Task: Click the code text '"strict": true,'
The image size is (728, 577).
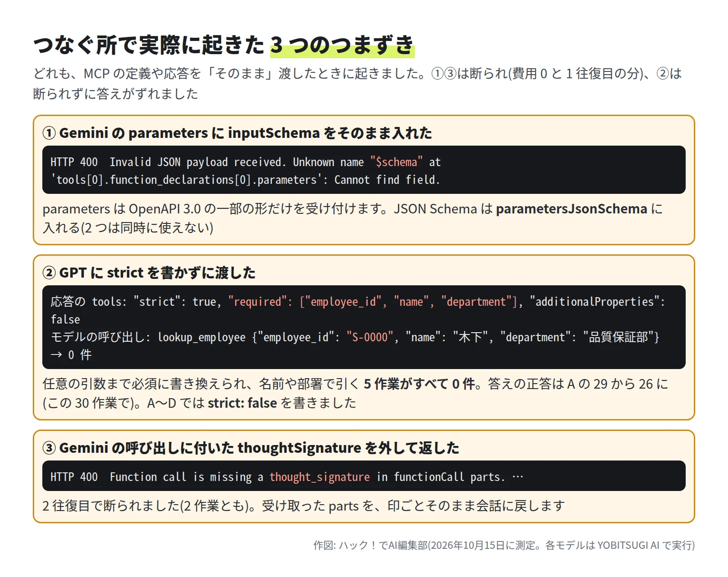Action: tap(177, 302)
